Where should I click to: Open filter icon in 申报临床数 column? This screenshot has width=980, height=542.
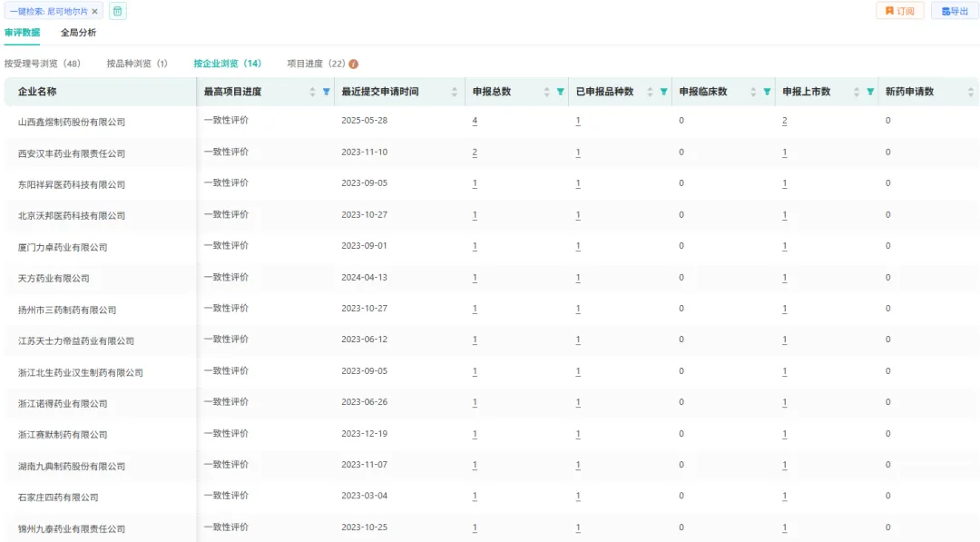click(x=767, y=92)
